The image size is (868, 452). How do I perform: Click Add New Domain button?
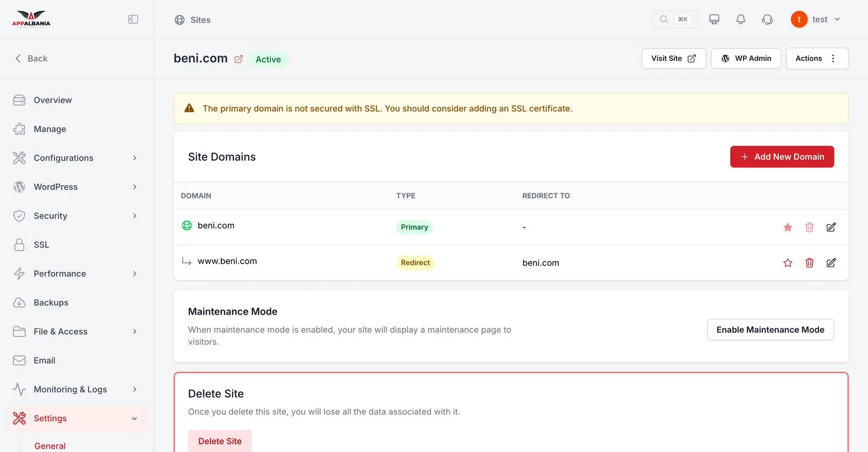782,157
